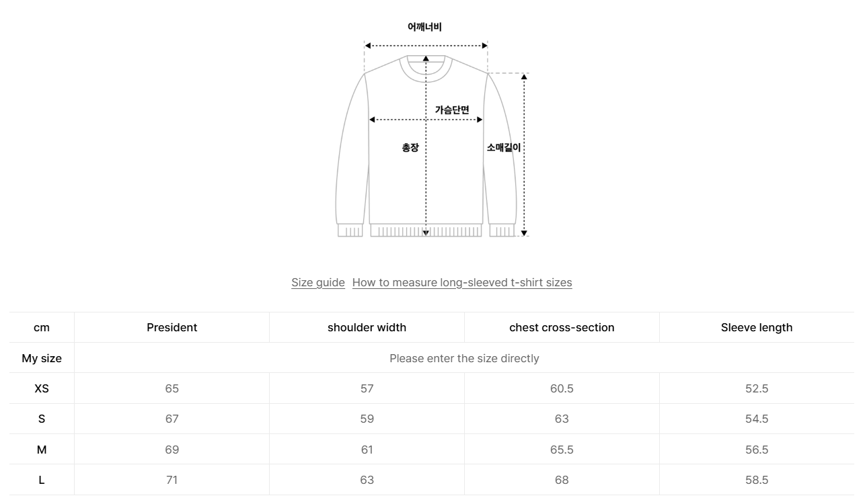Open How to measure long-sleeved t-shirt sizes
This screenshot has width=865, height=504.
tap(462, 282)
